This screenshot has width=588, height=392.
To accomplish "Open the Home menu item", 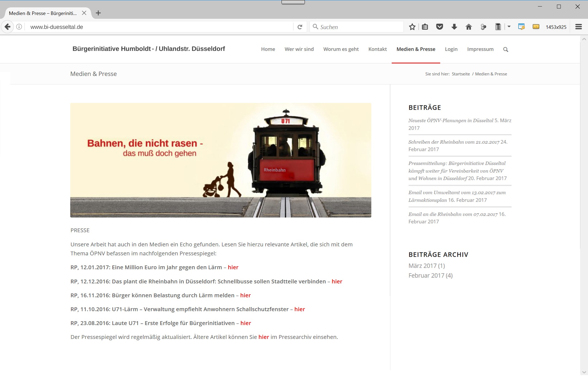I will 268,49.
